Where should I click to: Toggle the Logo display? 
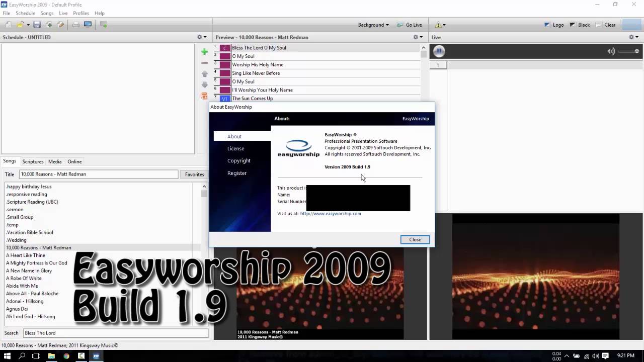point(554,25)
